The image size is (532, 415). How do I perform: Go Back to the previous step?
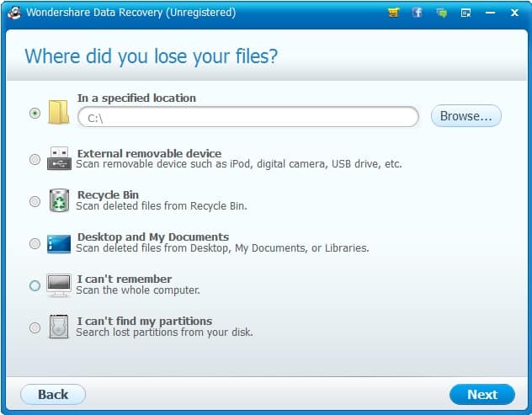(x=53, y=394)
